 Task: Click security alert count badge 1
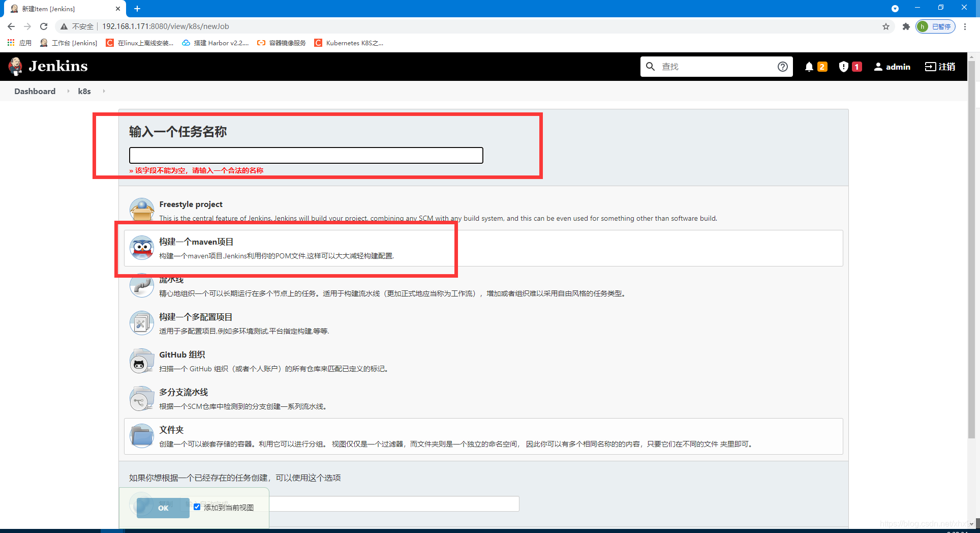point(857,67)
